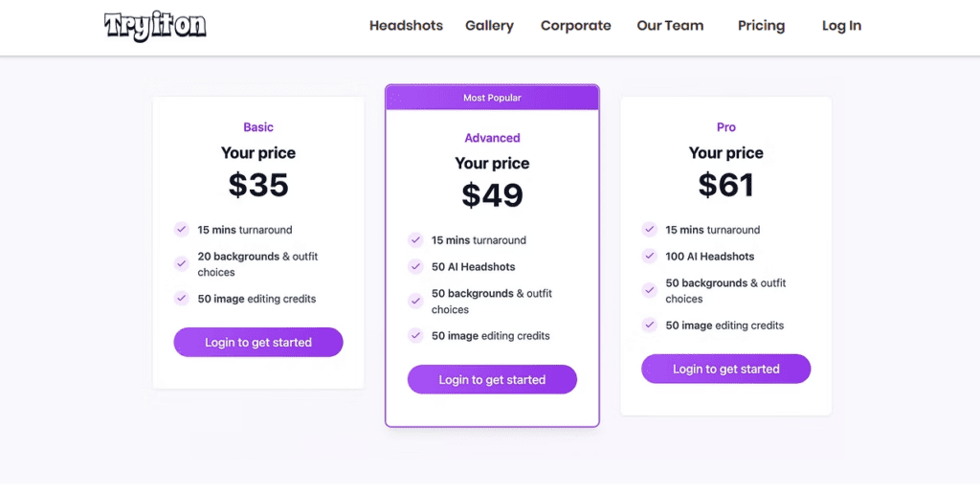Click checkmark icon next to 50 AI Headshots

(x=415, y=267)
